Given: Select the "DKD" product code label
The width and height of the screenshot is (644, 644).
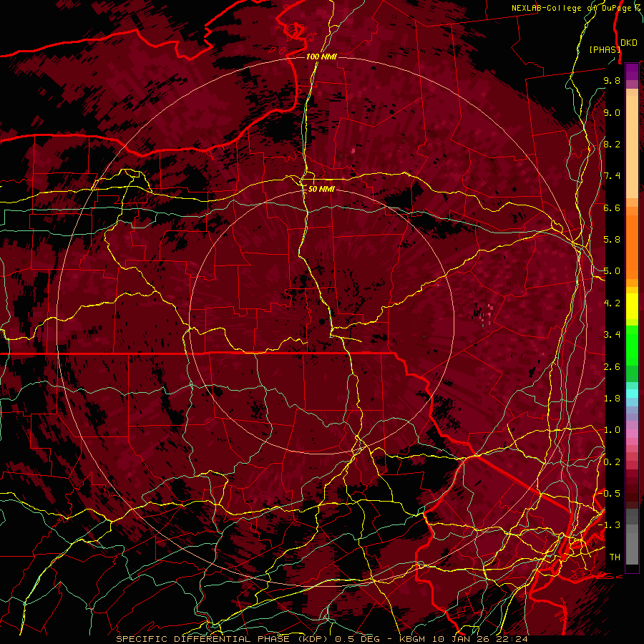Looking at the screenshot, I should 629,43.
